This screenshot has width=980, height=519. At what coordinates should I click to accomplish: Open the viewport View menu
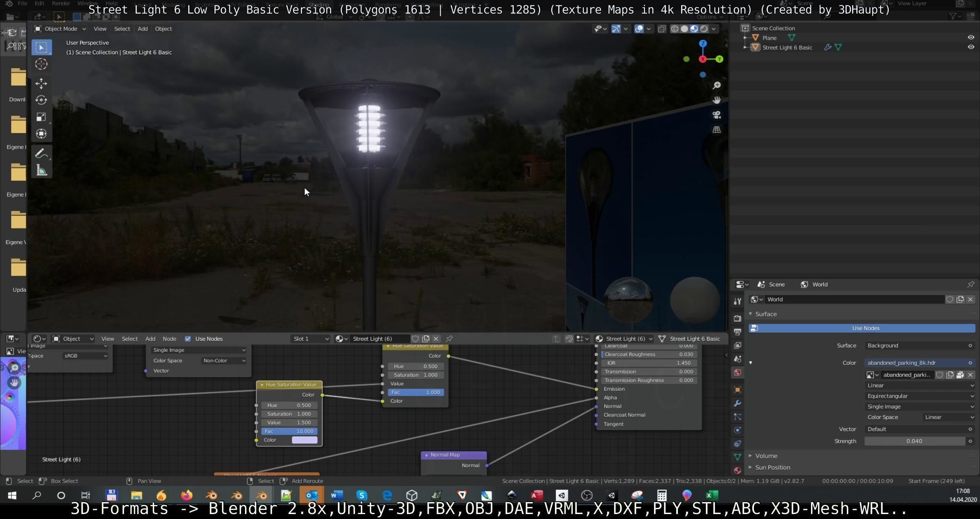[x=100, y=29]
